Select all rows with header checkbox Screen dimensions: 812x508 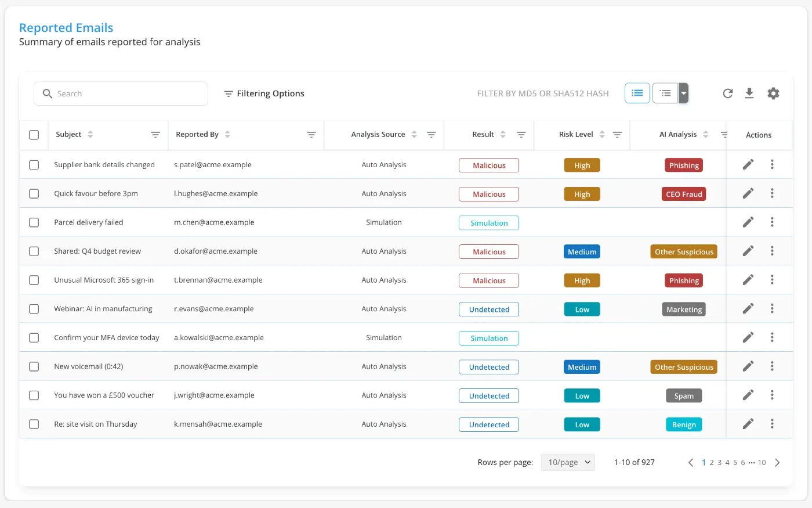click(34, 135)
